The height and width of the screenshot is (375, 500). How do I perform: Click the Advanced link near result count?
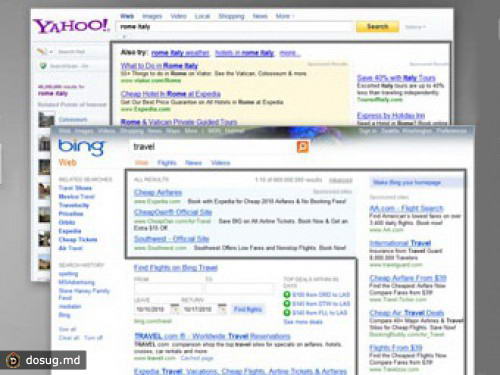pyautogui.click(x=340, y=180)
